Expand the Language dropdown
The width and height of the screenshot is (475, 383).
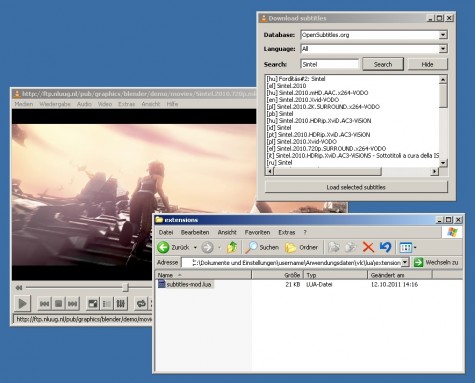443,49
